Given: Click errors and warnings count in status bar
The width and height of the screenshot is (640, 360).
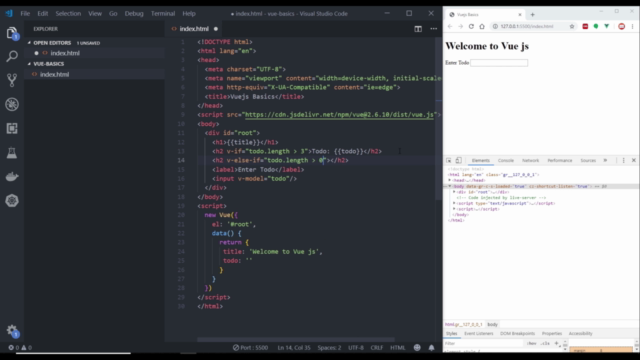Looking at the screenshot, I should click(20, 348).
